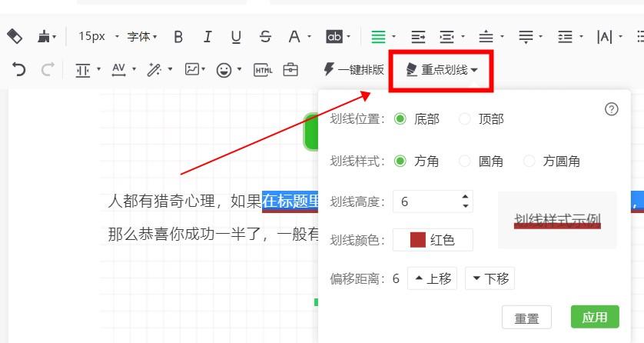This screenshot has height=343, width=644.
Task: Click the 划线高度 input field
Action: (x=433, y=201)
